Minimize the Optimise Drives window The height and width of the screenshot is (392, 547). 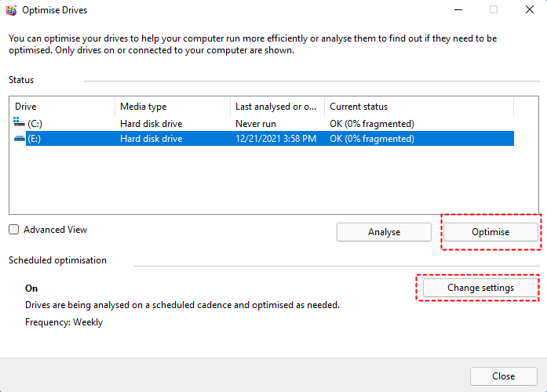pos(458,10)
